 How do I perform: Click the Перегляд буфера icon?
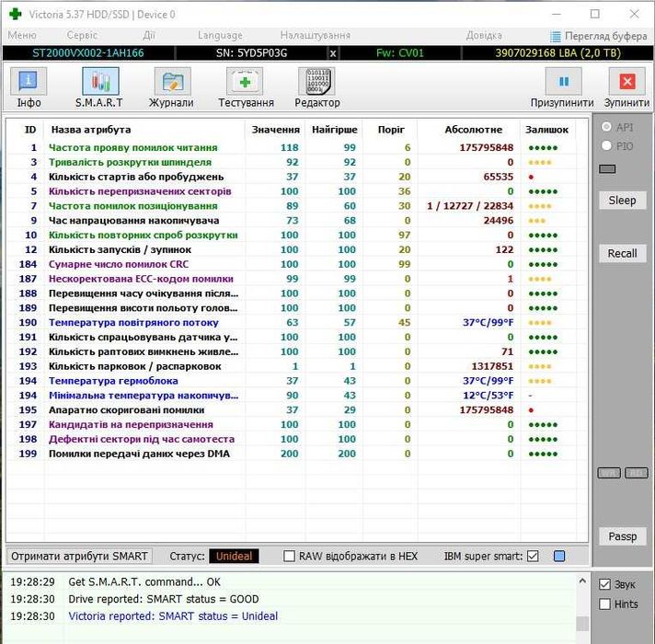(555, 37)
